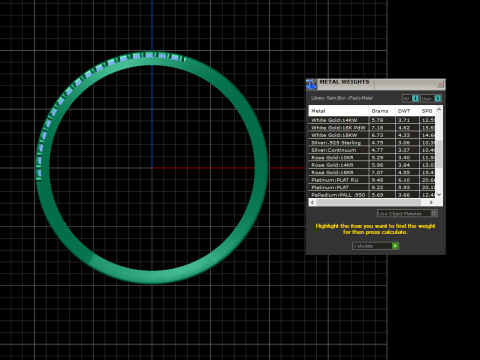Click the 5.78 grams value
This screenshot has width=480, height=360.
click(377, 120)
